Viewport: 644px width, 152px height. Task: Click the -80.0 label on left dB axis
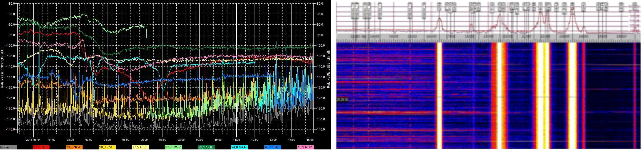pyautogui.click(x=11, y=4)
